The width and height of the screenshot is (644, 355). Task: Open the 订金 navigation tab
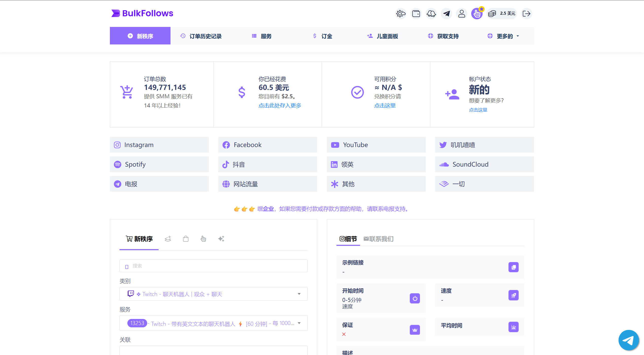coord(322,36)
